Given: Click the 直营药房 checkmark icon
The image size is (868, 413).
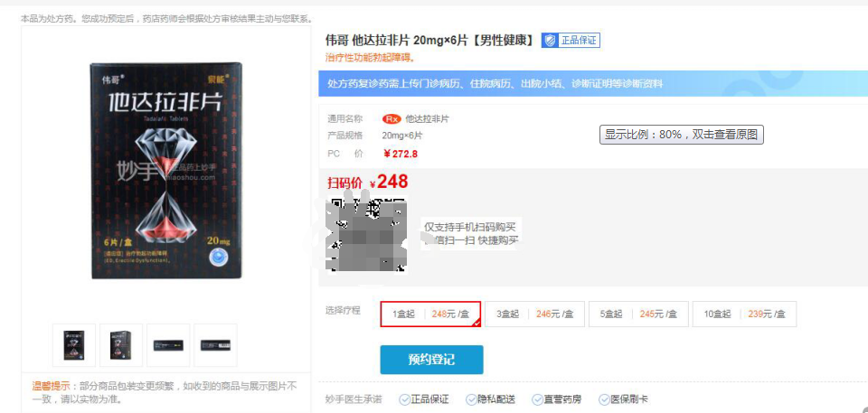Looking at the screenshot, I should [537, 399].
